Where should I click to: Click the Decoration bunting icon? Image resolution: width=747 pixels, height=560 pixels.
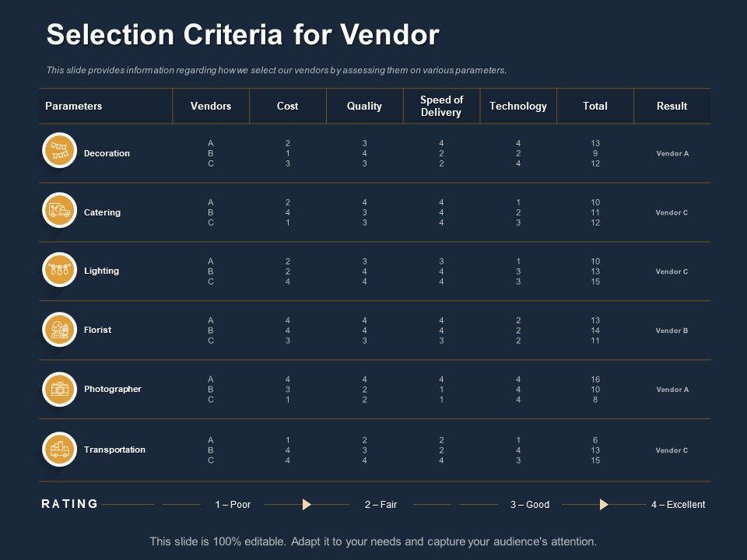click(59, 151)
